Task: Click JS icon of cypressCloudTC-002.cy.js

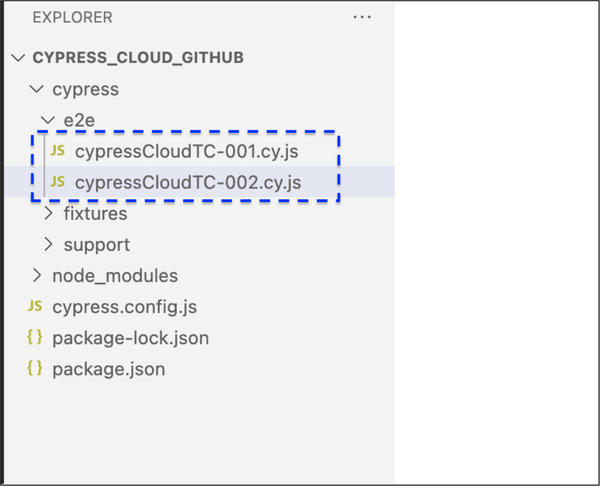Action: (58, 182)
